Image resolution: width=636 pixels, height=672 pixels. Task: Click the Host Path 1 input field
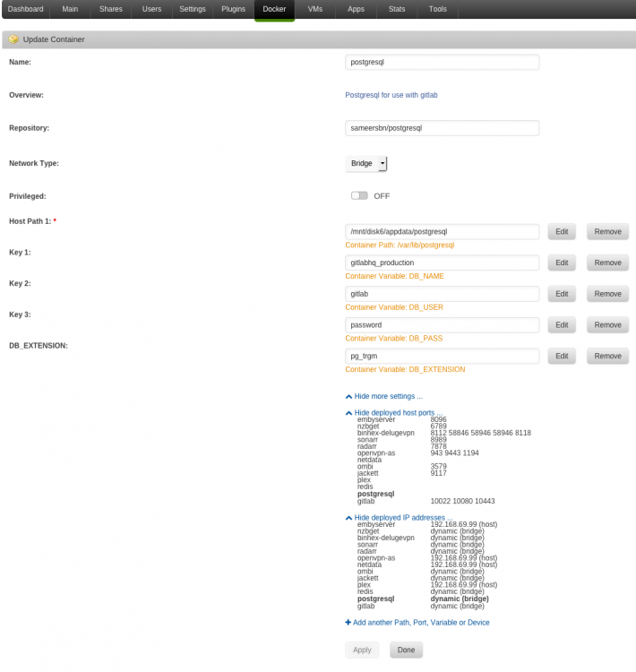click(443, 232)
